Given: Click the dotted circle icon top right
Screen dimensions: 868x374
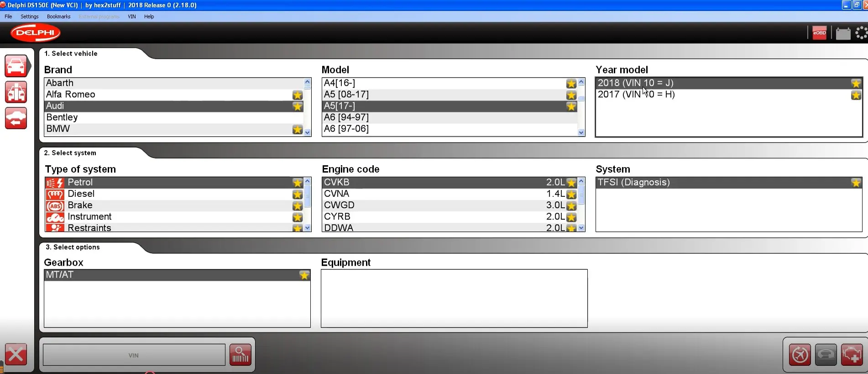Looking at the screenshot, I should [x=861, y=33].
